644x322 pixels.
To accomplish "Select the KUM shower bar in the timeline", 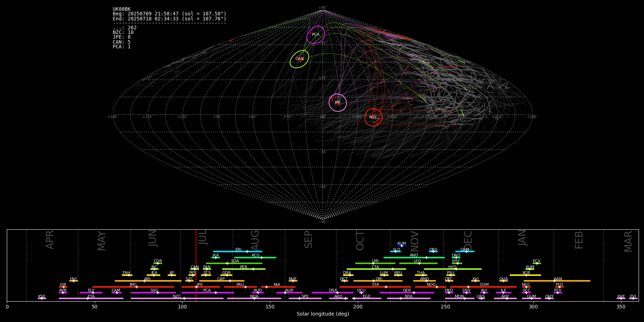I will tap(402, 246).
